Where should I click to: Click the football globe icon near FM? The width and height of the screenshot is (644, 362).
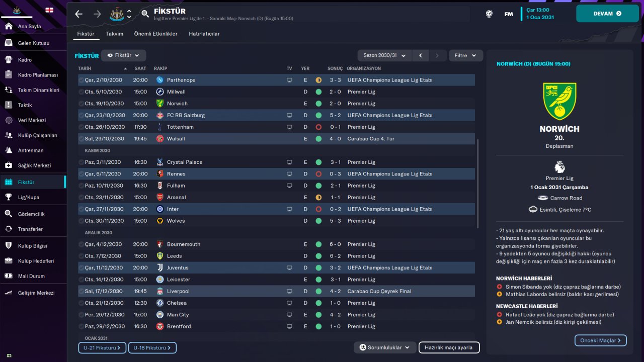[489, 14]
